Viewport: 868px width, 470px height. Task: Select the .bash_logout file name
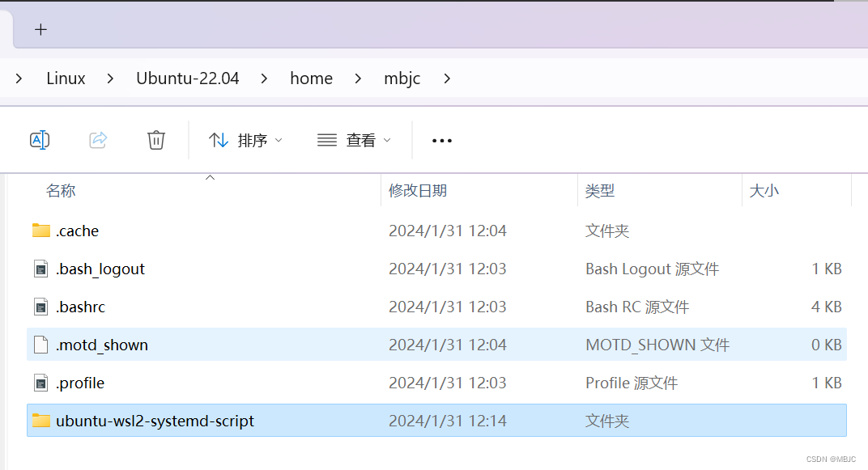(x=100, y=269)
